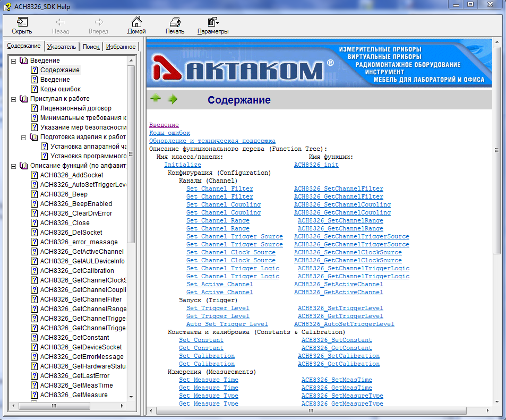Select ACH8326_BeepEnabled in the tree
This screenshot has width=506, height=420.
[76, 204]
